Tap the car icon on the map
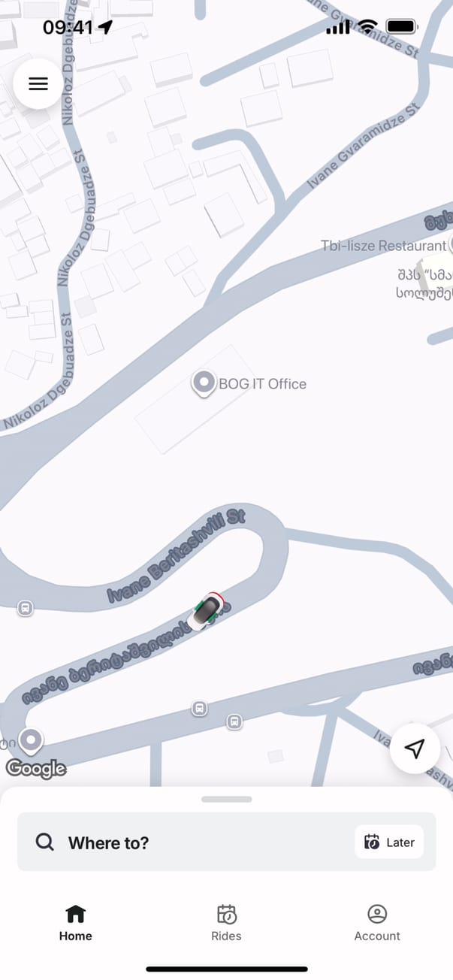The height and width of the screenshot is (980, 453). (x=206, y=610)
